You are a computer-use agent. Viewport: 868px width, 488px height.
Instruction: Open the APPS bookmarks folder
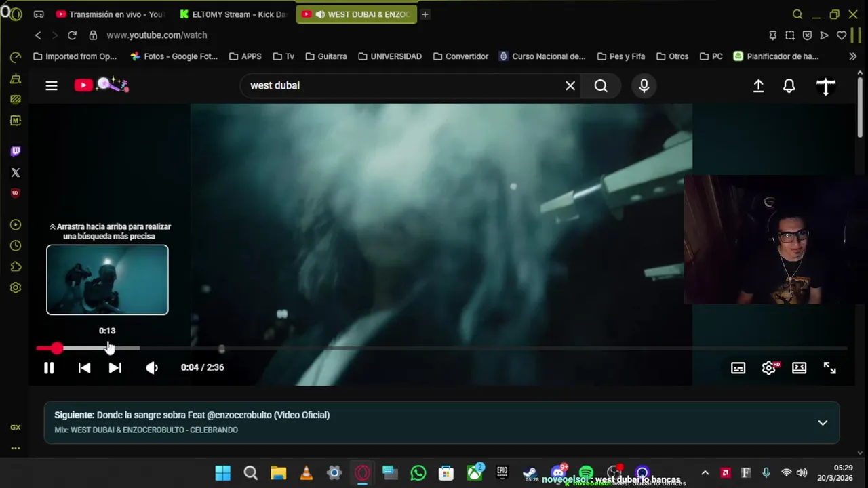click(x=245, y=56)
